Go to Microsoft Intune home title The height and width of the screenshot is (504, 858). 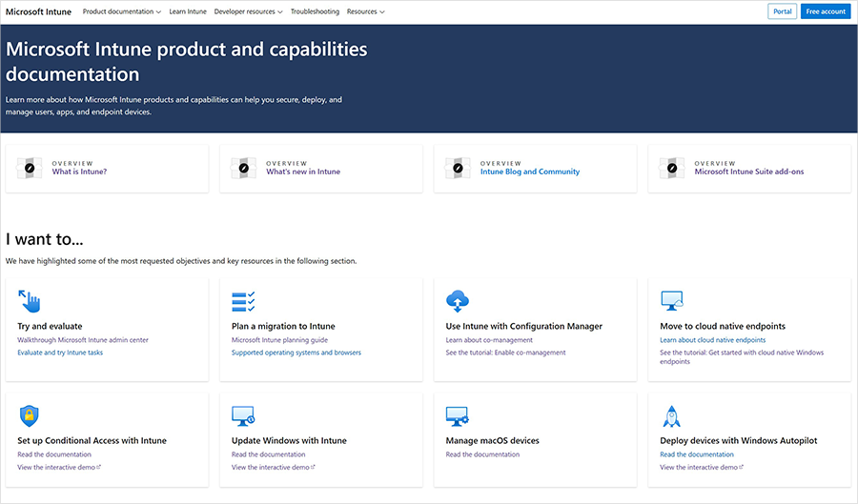tap(38, 11)
